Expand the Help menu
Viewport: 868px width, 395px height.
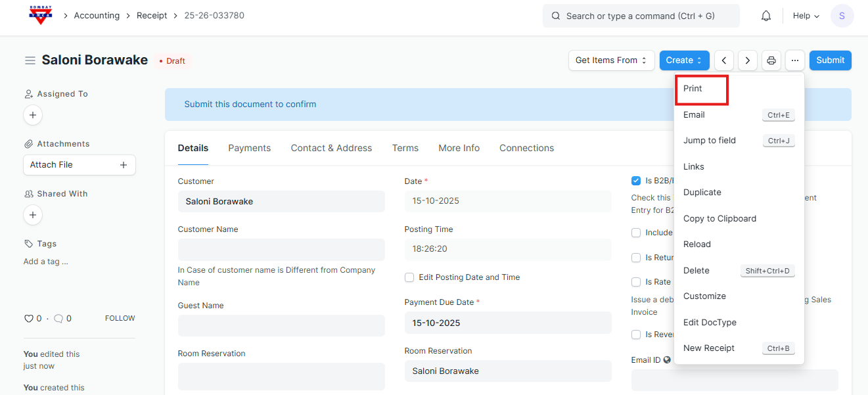coord(806,16)
